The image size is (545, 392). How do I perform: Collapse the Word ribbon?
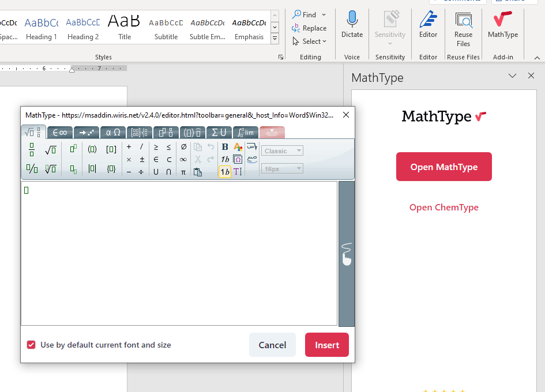(x=537, y=58)
